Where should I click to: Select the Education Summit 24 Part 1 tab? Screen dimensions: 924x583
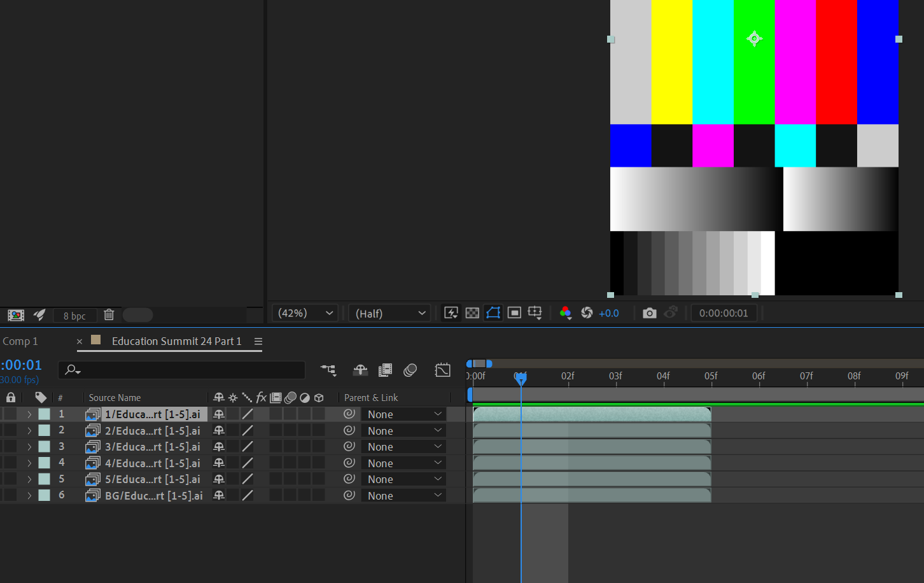click(x=176, y=341)
